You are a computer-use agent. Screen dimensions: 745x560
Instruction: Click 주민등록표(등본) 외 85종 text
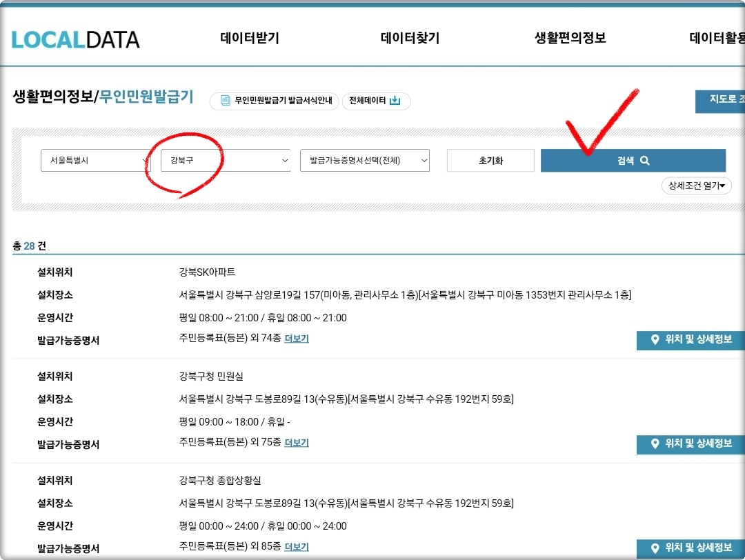pyautogui.click(x=230, y=546)
